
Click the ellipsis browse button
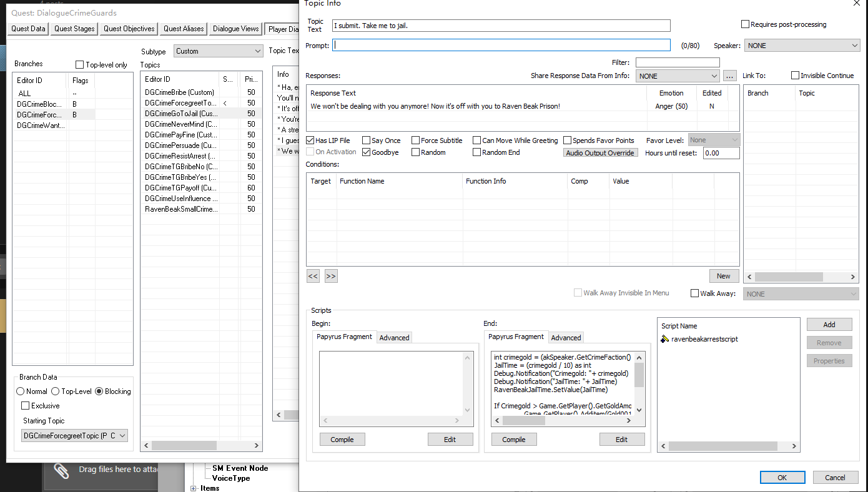point(730,76)
